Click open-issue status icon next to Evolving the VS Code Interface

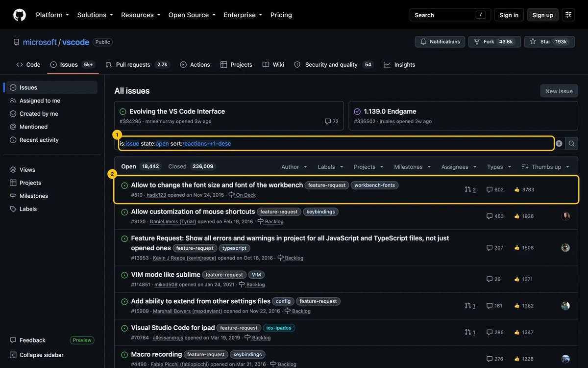point(123,111)
